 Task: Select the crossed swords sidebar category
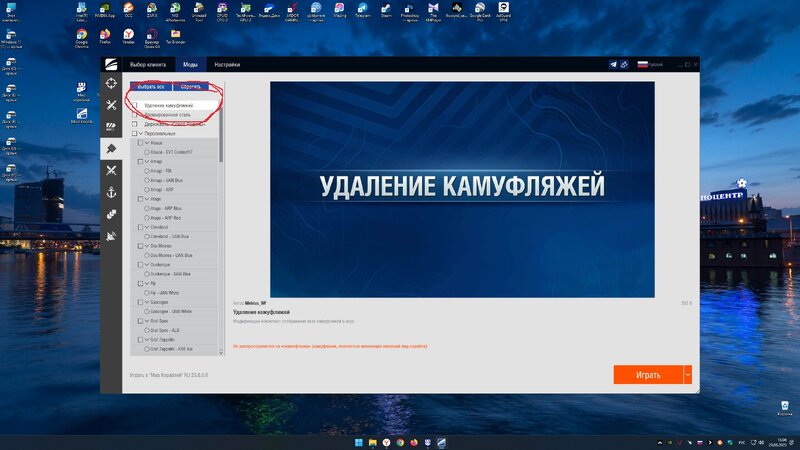[111, 170]
